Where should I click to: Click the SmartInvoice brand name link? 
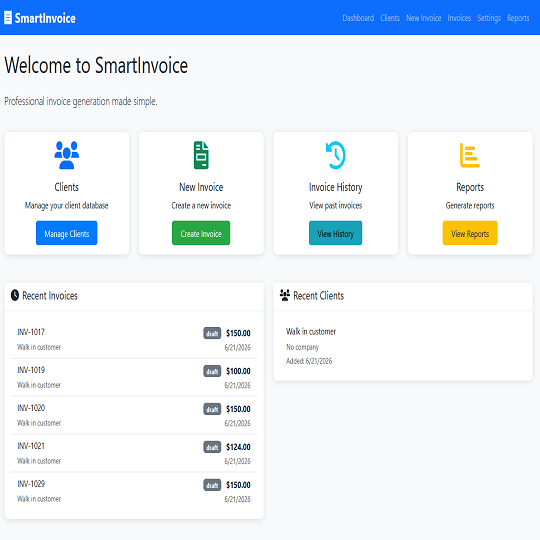point(45,18)
